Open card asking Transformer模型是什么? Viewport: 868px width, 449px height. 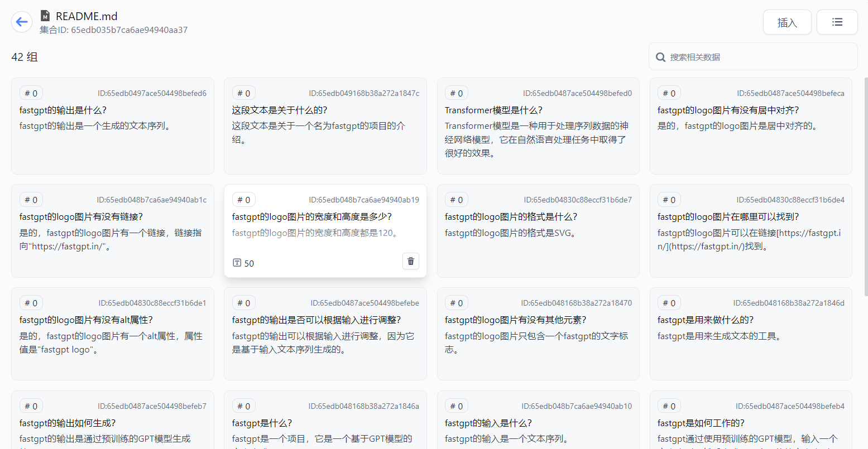point(538,126)
